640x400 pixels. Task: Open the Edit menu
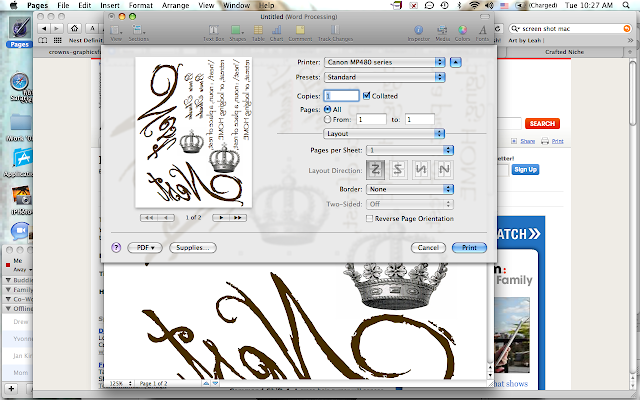pyautogui.click(x=84, y=5)
